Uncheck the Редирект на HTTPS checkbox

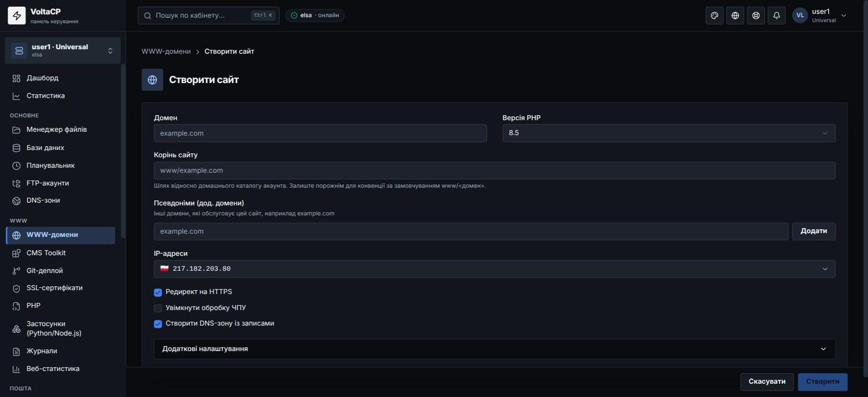tap(158, 292)
